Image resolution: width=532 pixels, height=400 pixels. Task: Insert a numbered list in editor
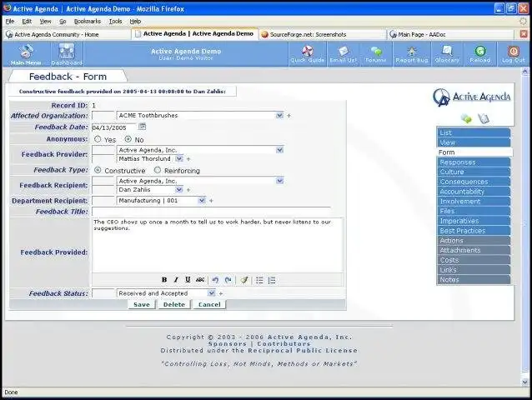tap(272, 280)
